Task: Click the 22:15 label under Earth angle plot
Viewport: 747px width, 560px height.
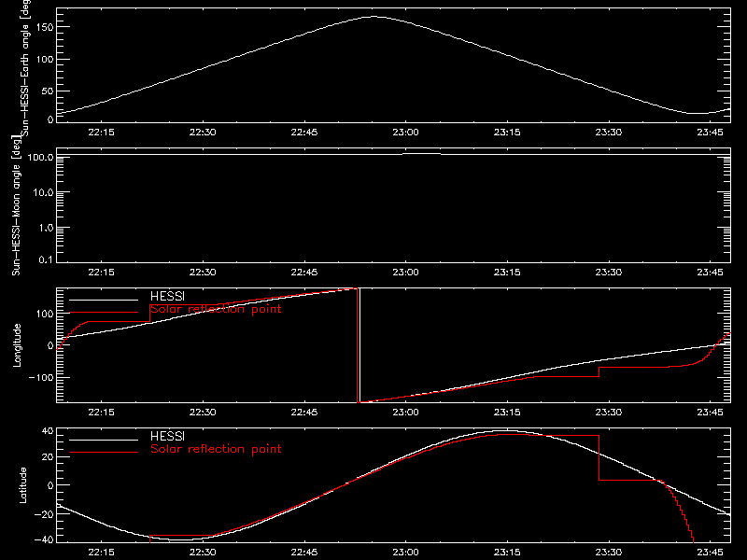Action: point(101,133)
